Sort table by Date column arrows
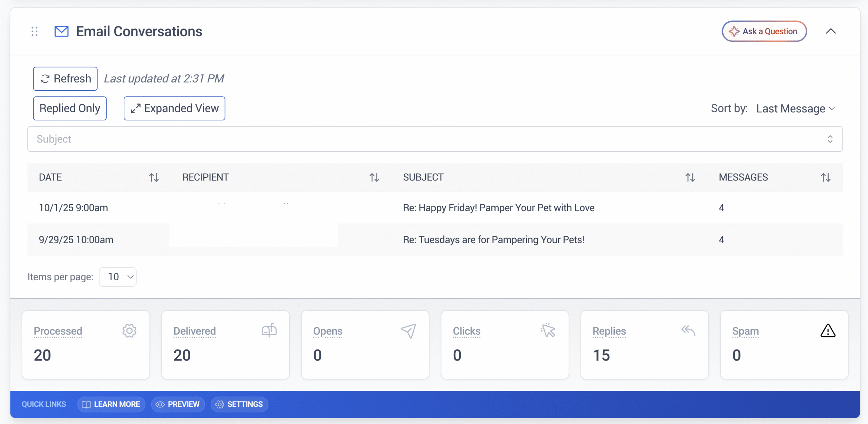Image resolution: width=868 pixels, height=424 pixels. [154, 177]
